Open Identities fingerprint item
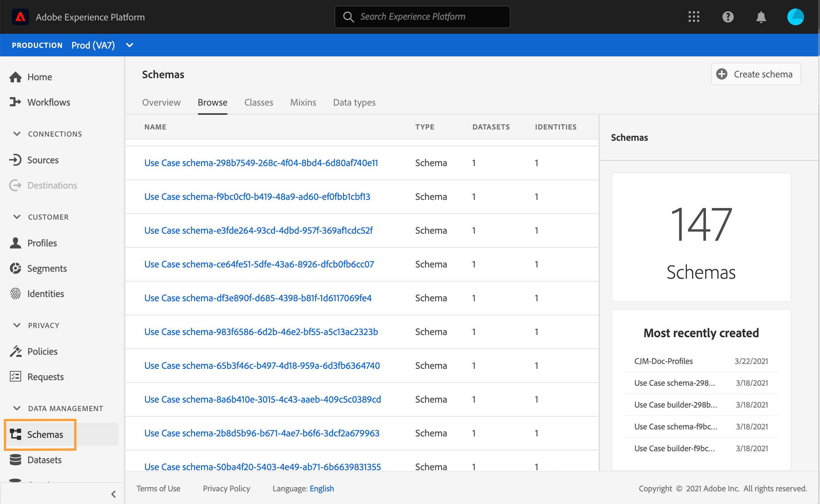This screenshot has height=504, width=820. [45, 294]
